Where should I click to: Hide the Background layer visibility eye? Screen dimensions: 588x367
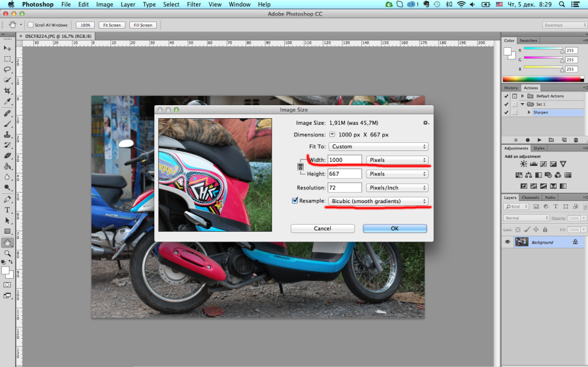(x=508, y=242)
